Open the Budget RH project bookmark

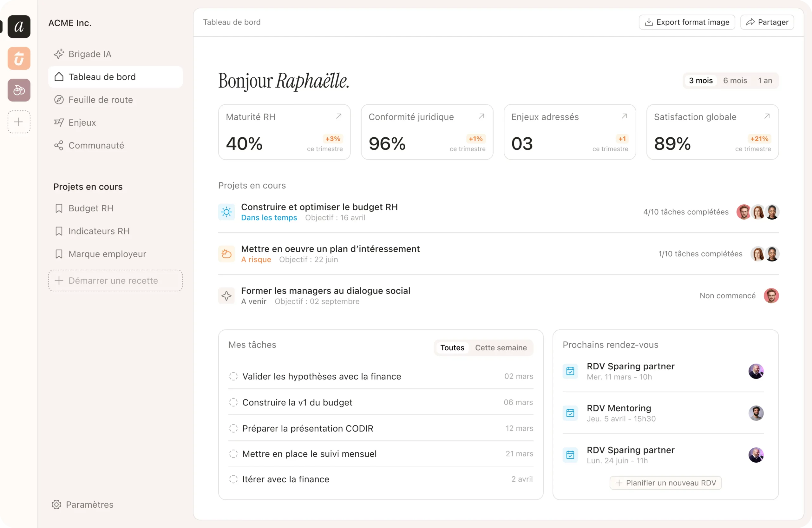[x=91, y=208]
